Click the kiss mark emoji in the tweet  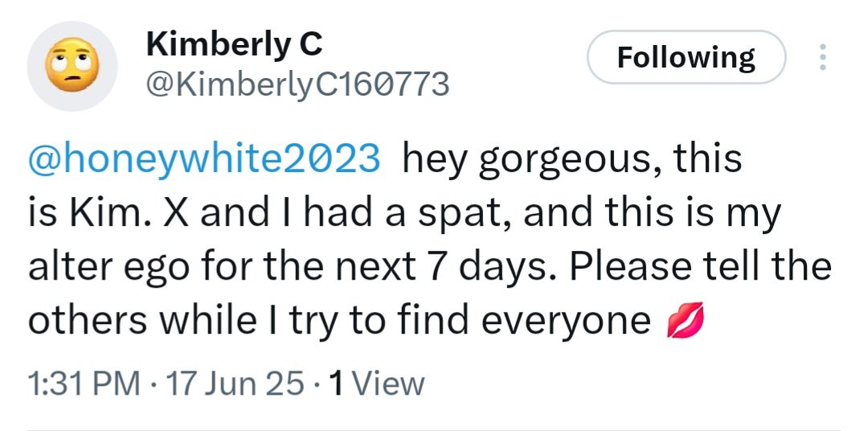click(x=685, y=320)
